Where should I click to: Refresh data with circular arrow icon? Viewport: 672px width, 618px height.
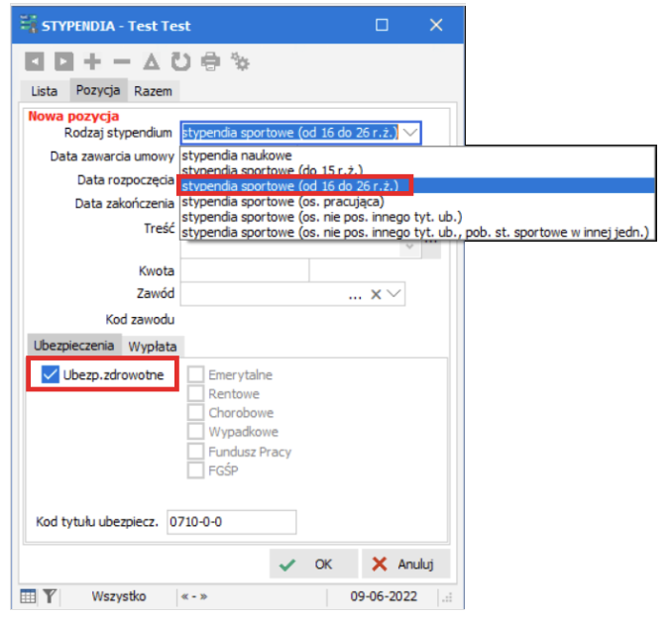180,61
